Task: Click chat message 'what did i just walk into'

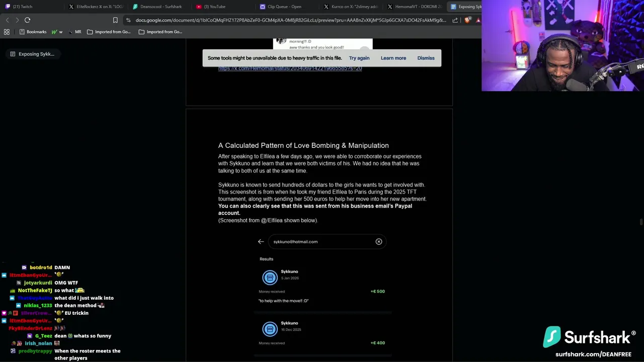Action: pos(84,298)
